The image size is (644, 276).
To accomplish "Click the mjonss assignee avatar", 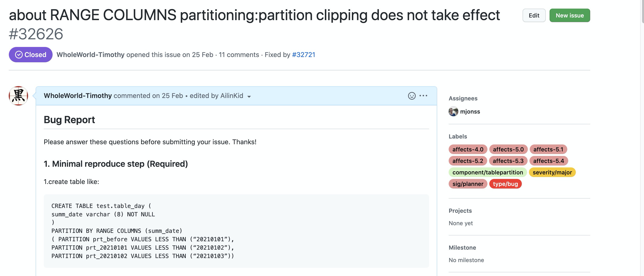I will click(x=453, y=111).
